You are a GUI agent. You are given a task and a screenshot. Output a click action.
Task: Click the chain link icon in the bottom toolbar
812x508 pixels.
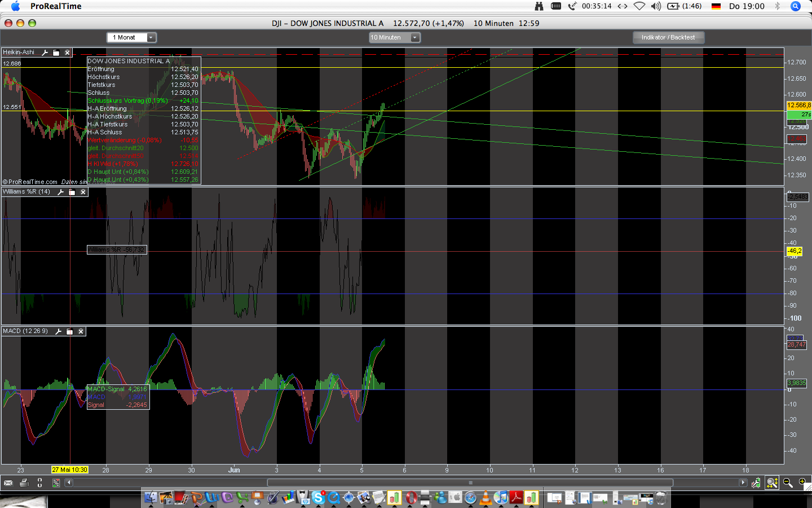pos(39,483)
